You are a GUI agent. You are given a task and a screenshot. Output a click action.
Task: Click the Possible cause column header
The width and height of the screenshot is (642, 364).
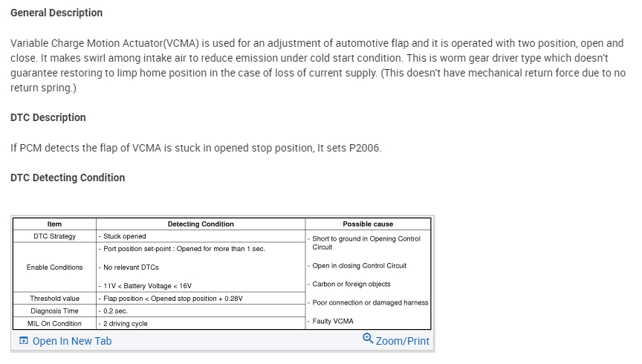(368, 224)
